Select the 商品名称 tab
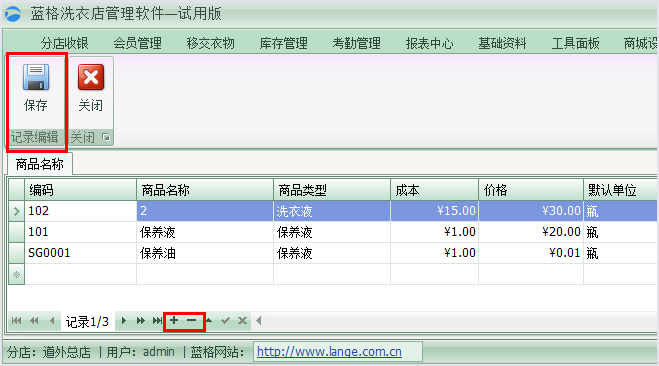This screenshot has width=659, height=366. (40, 164)
